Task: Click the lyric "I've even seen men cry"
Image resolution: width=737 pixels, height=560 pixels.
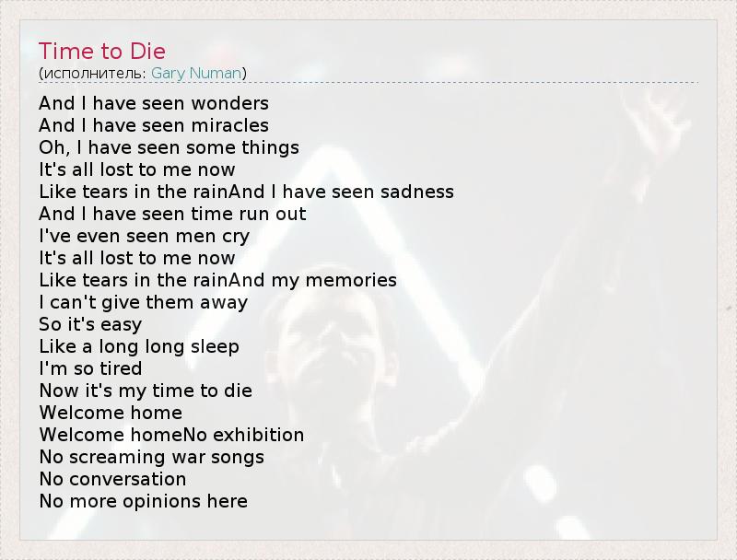Action: pyautogui.click(x=144, y=236)
